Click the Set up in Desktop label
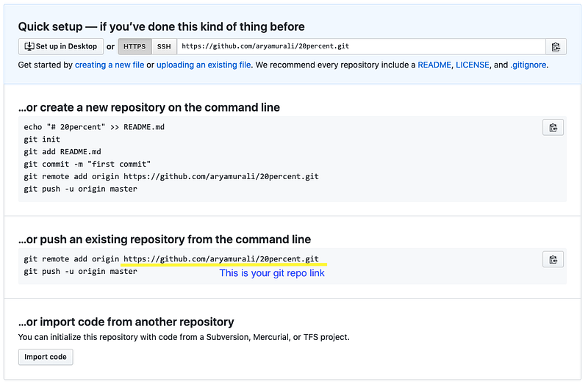Image resolution: width=588 pixels, height=387 pixels. [x=67, y=46]
